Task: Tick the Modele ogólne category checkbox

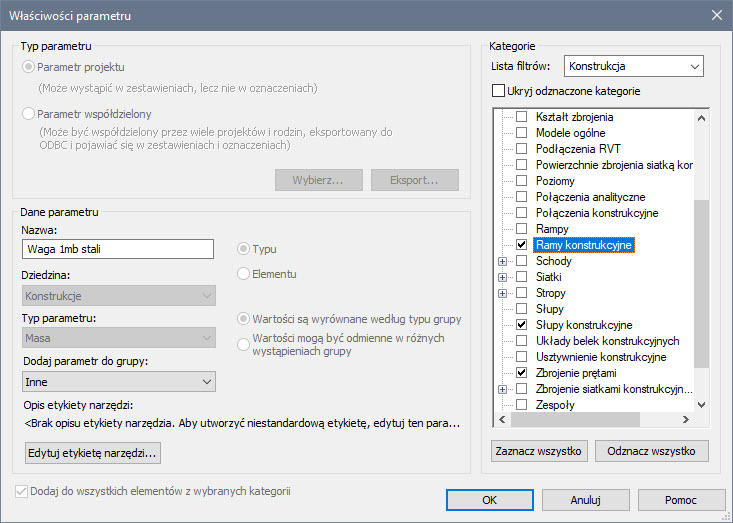Action: coord(521,133)
